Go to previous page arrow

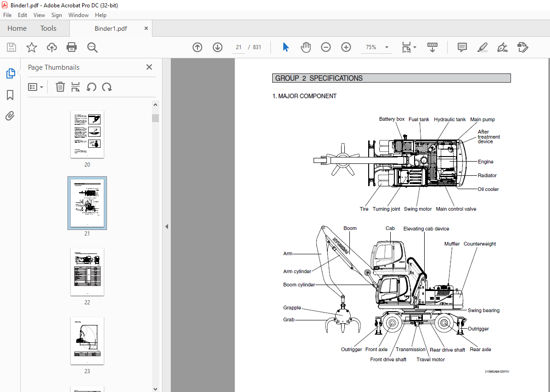click(197, 47)
